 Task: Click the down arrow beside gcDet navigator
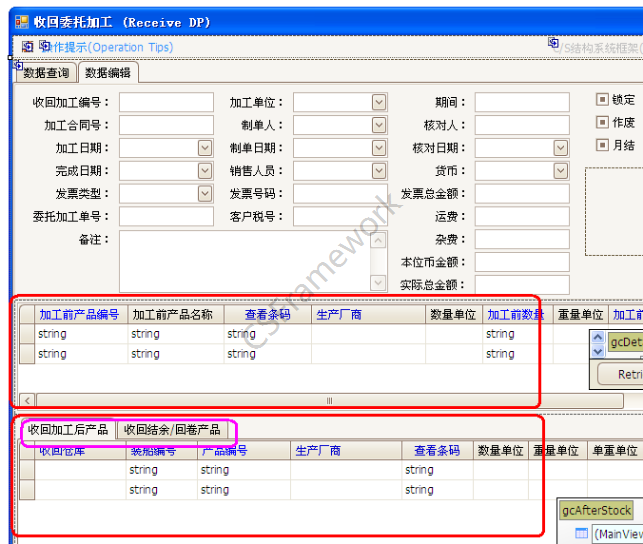pos(598,351)
